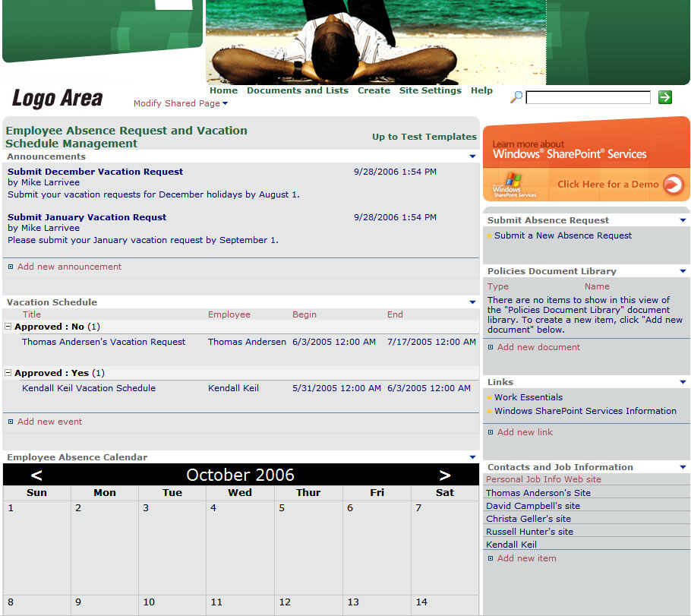Open the Policies Document Library menu arrow
The width and height of the screenshot is (691, 616).
tap(683, 271)
